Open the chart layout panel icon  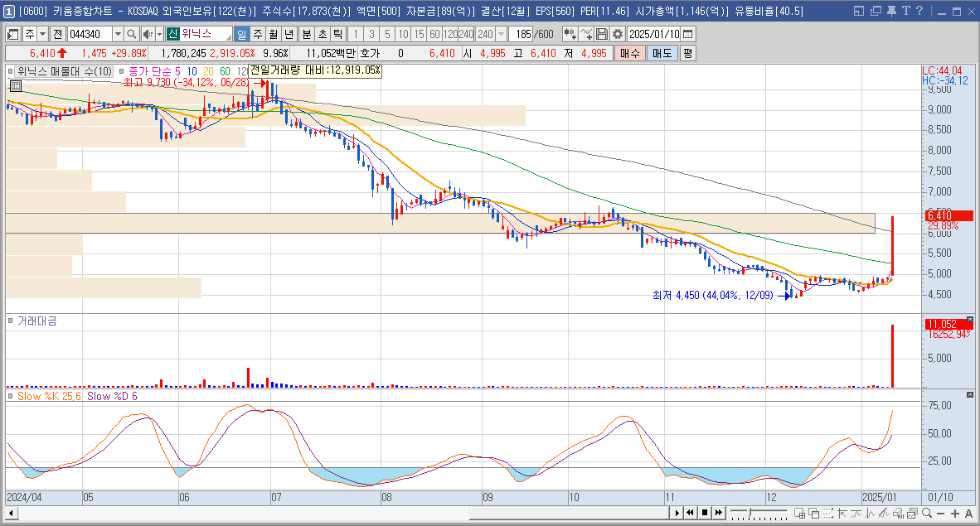[12, 34]
